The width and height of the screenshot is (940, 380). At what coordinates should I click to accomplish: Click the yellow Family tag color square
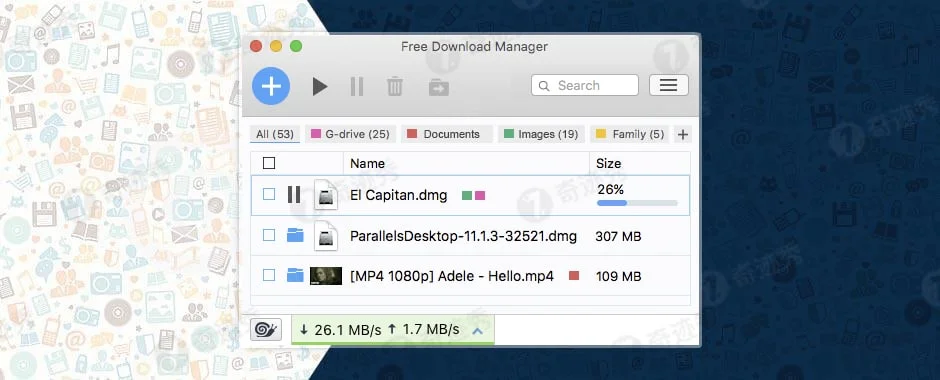pos(601,134)
